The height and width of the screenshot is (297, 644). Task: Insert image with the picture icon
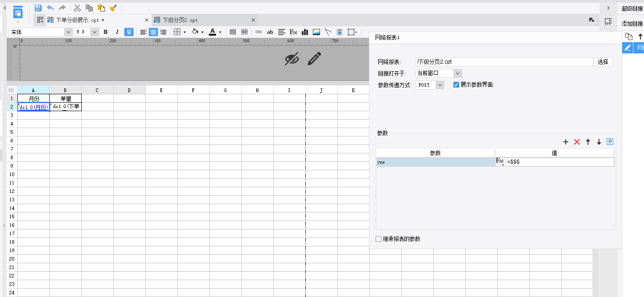click(x=316, y=32)
